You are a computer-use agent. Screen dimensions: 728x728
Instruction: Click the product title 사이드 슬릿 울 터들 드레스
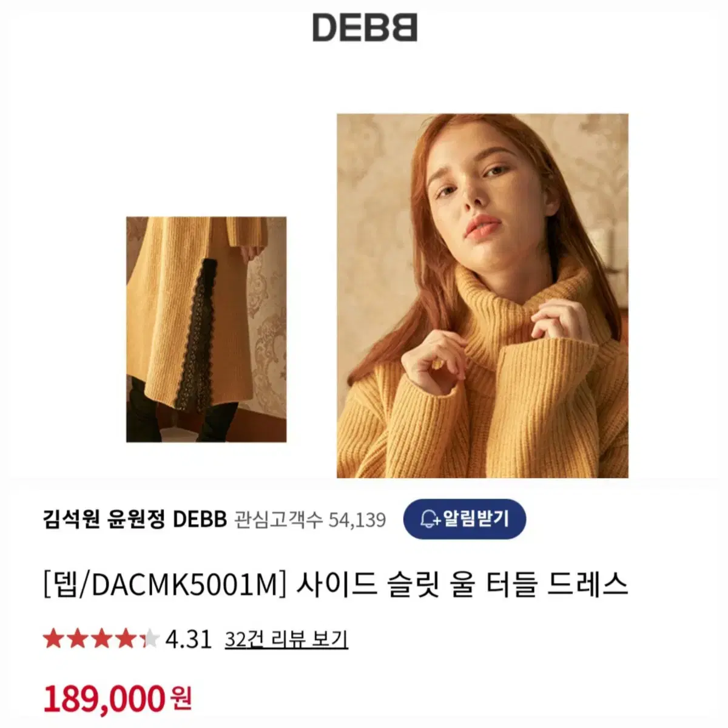(462, 584)
